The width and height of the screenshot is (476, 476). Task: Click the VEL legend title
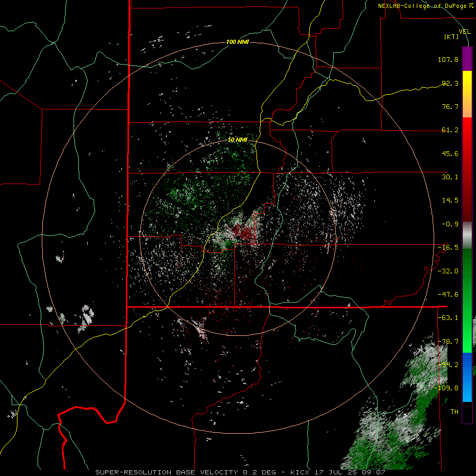(464, 31)
